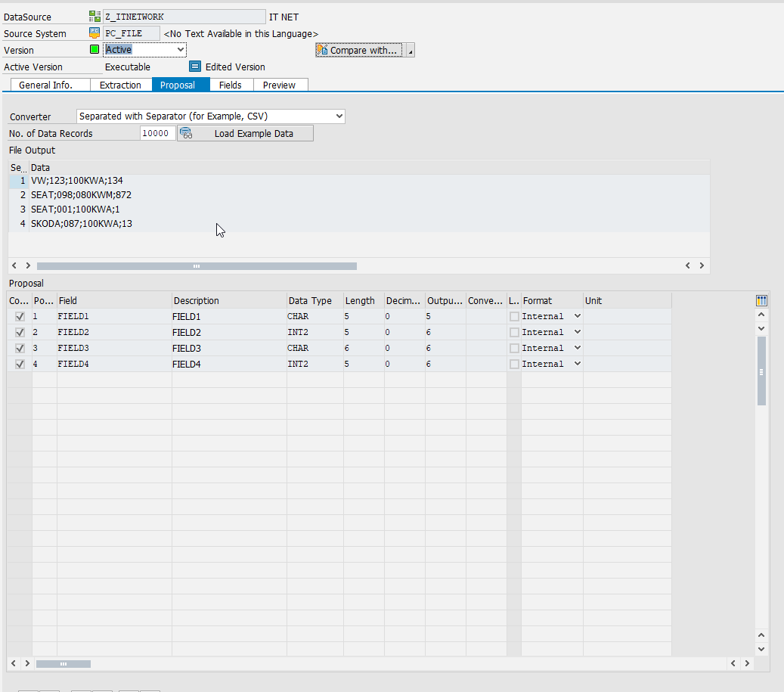Toggle the copy checkbox for FIELD1

20,317
